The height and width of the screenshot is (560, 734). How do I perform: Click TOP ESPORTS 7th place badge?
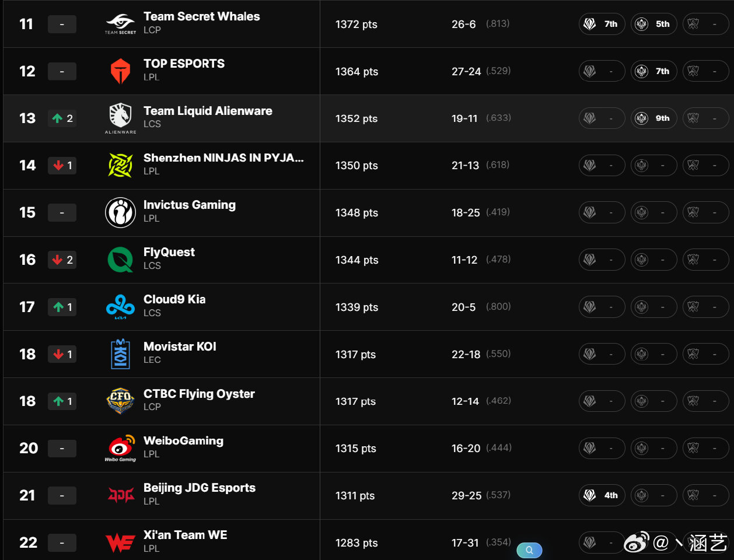[653, 71]
